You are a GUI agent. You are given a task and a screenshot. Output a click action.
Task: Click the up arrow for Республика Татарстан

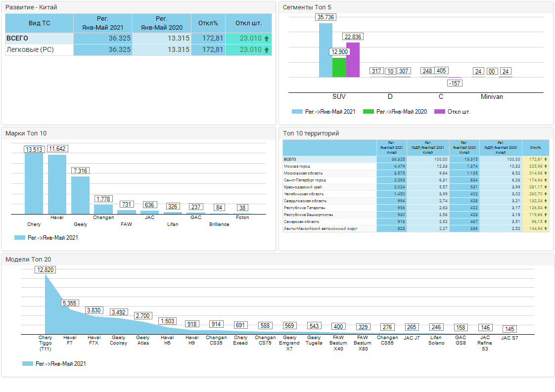tap(546, 208)
